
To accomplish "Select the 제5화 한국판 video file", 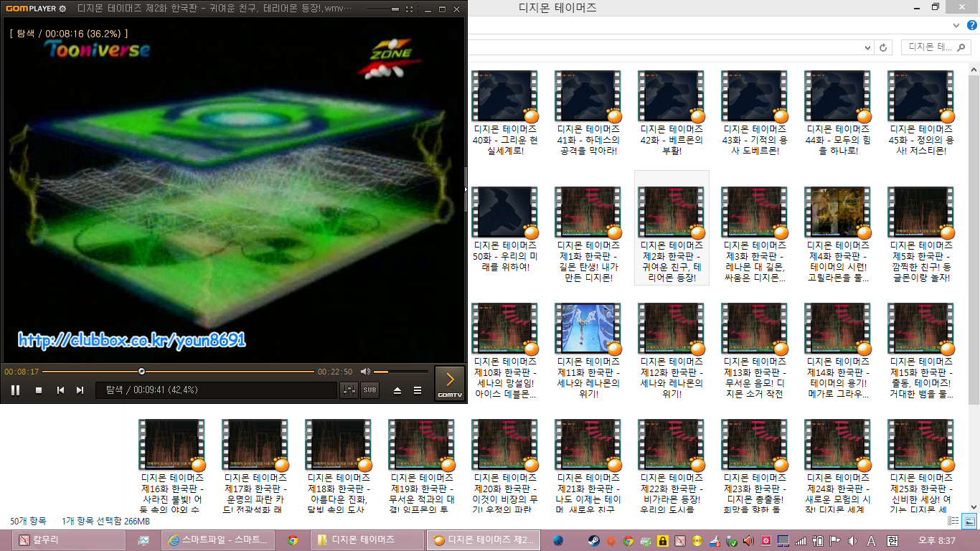I will 921,235.
